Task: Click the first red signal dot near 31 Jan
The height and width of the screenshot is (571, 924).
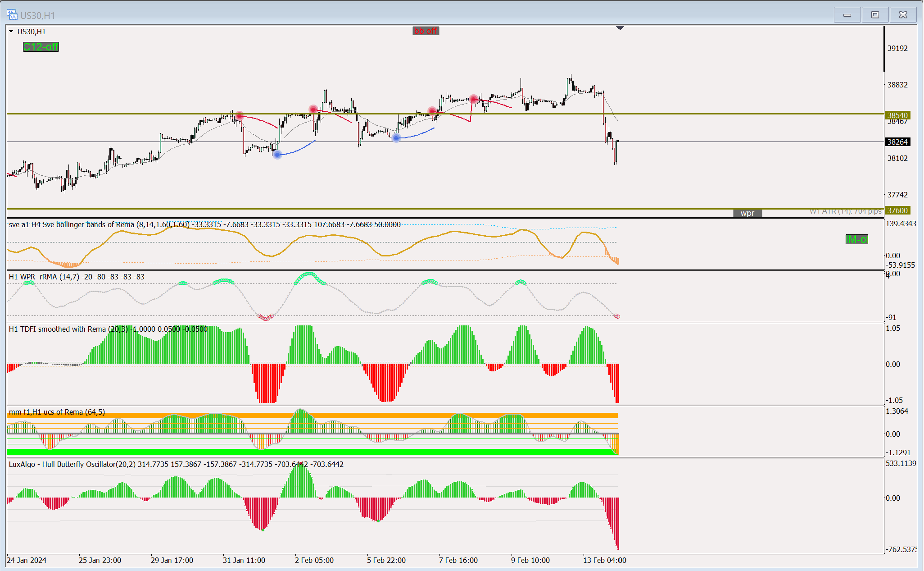Action: tap(240, 116)
